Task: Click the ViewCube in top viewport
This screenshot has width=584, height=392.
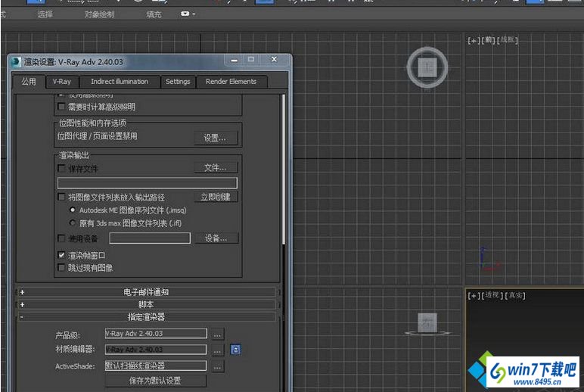Action: pos(427,68)
